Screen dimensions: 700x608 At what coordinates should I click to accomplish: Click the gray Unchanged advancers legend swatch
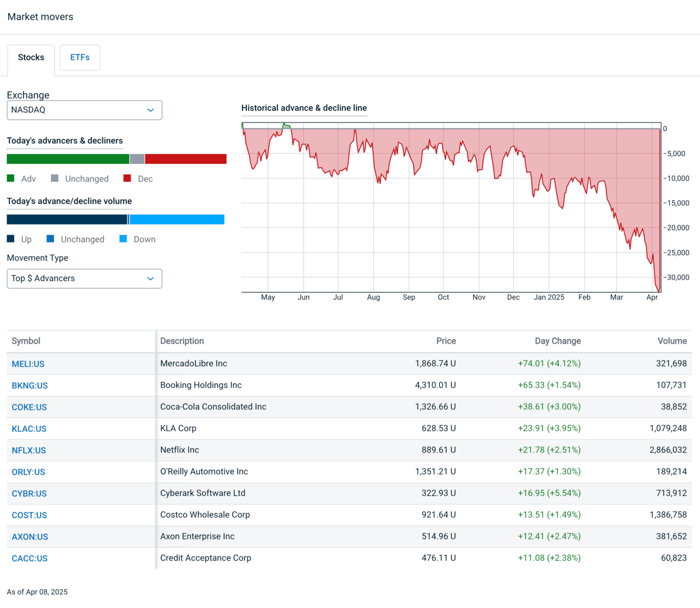tap(54, 178)
